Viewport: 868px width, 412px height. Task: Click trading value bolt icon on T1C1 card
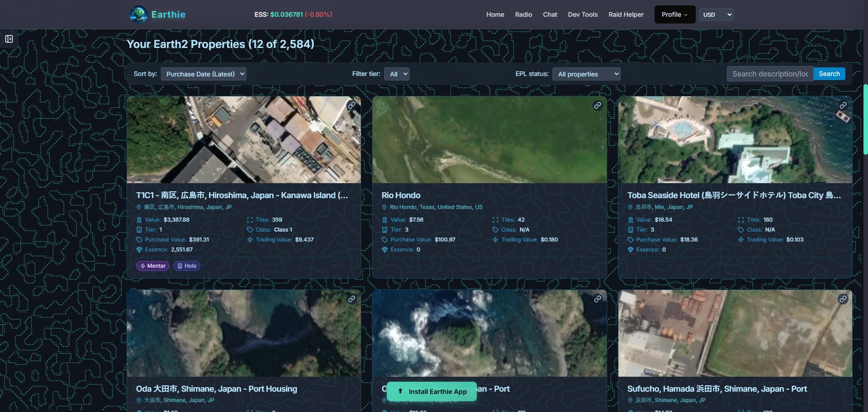point(250,240)
